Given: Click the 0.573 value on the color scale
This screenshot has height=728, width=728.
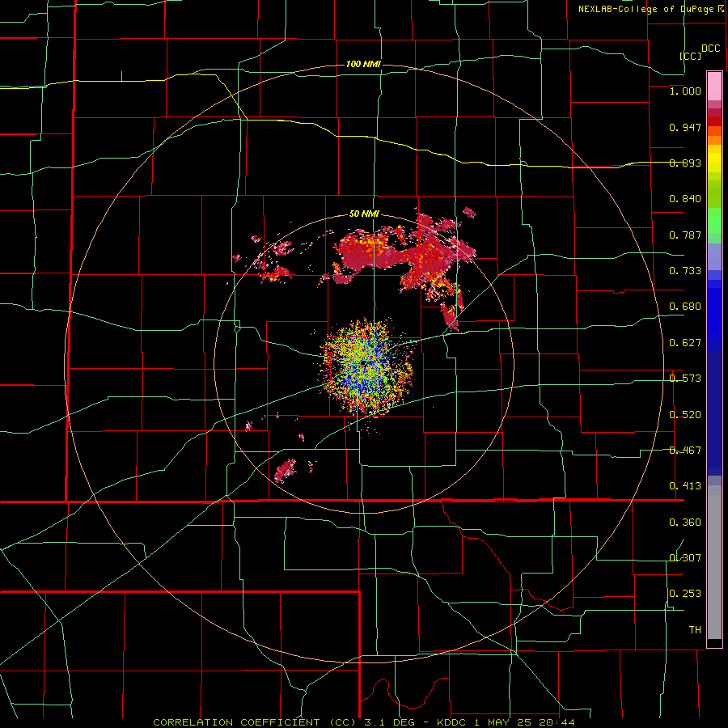Looking at the screenshot, I should pyautogui.click(x=685, y=379).
